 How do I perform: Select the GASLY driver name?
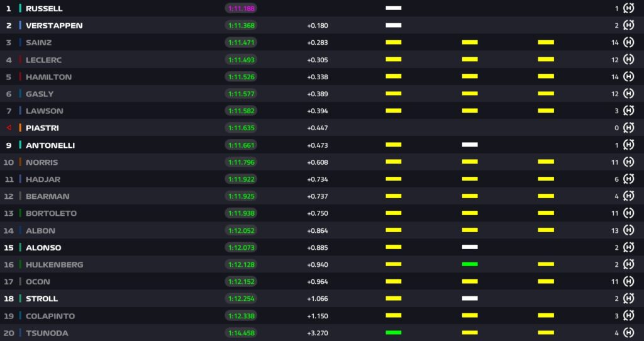[x=40, y=94]
